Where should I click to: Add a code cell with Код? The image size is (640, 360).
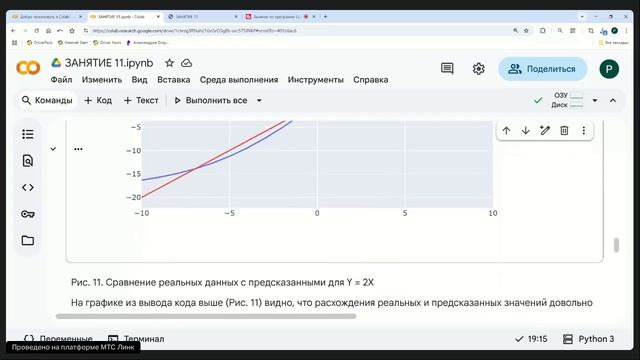pos(98,100)
